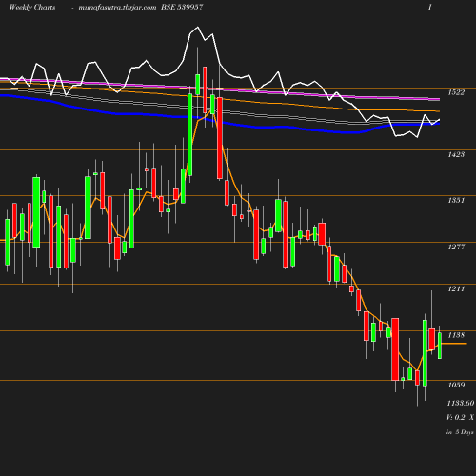Click the 1059 price axis label

(456, 385)
